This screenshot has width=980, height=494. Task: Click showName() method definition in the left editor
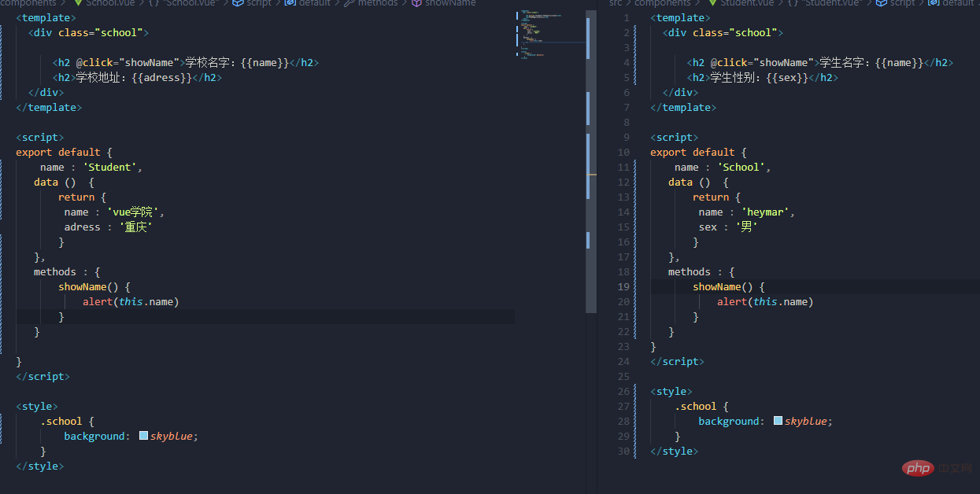[94, 286]
